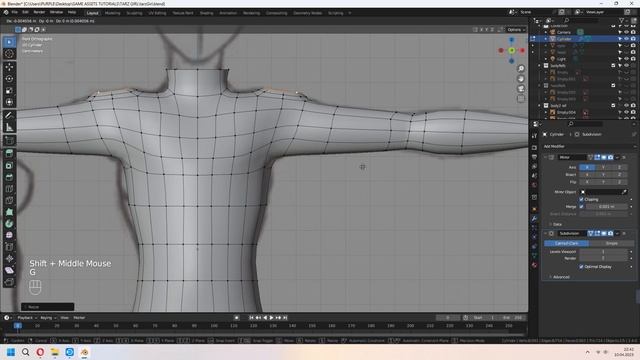The height and width of the screenshot is (360, 640).
Task: Open the Material properties tab icon
Action: point(534,265)
